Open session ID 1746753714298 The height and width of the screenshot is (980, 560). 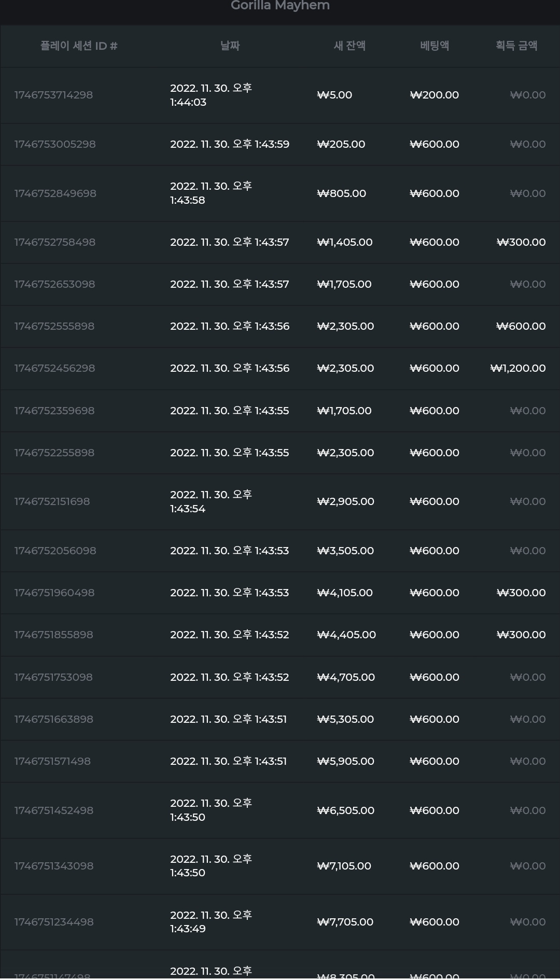(x=53, y=95)
